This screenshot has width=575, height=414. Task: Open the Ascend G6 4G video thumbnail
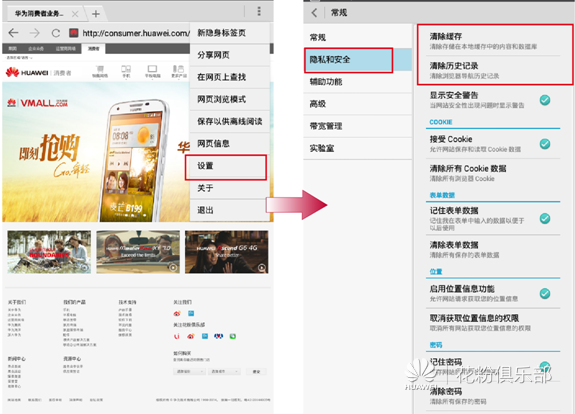tap(227, 252)
